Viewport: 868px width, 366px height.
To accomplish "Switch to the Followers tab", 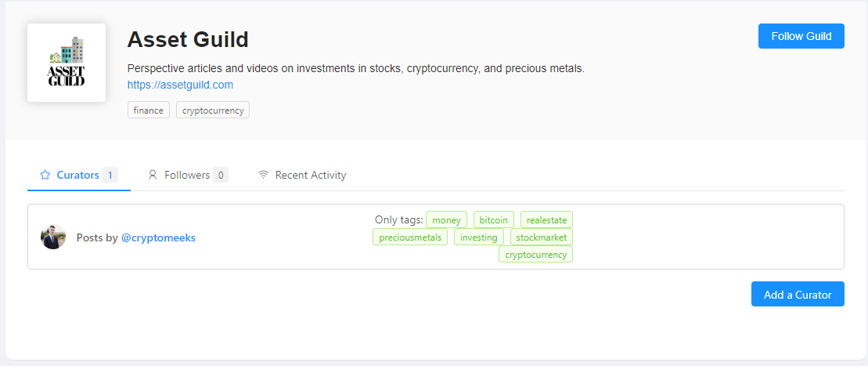I will 188,176.
